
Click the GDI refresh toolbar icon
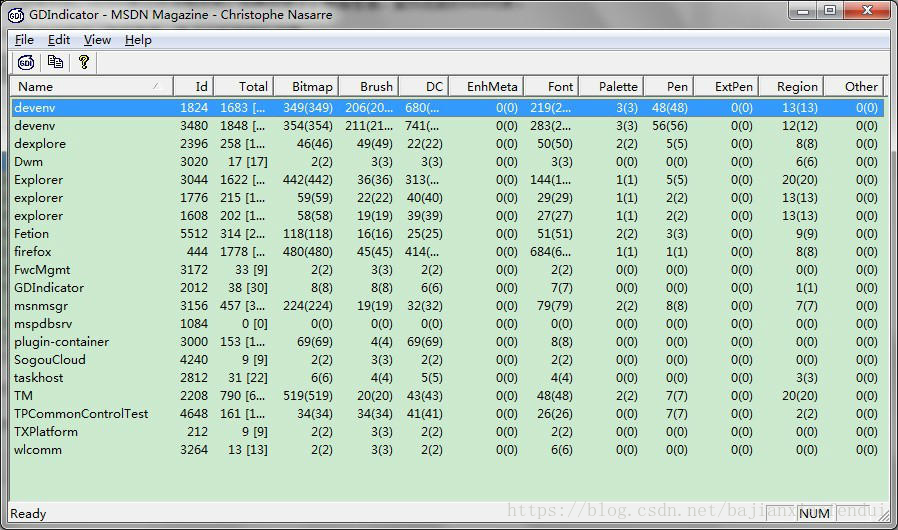coord(26,62)
